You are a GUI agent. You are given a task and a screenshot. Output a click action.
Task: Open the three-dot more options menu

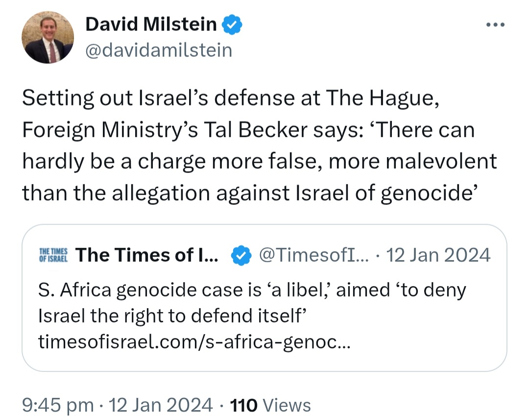(495, 25)
